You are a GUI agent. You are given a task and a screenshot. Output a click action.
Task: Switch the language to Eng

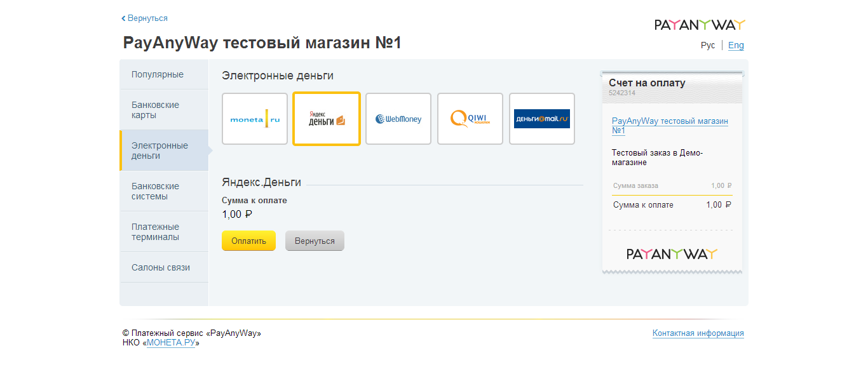coord(736,45)
